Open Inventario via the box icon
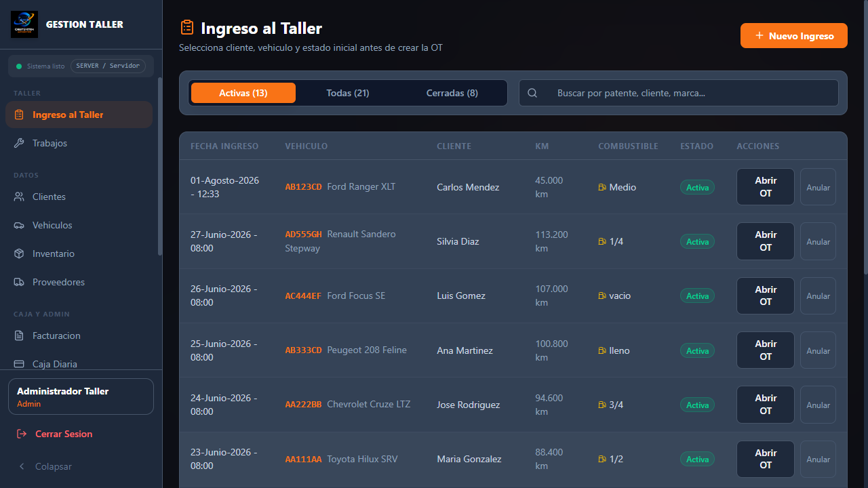Image resolution: width=868 pixels, height=488 pixels. click(x=19, y=253)
